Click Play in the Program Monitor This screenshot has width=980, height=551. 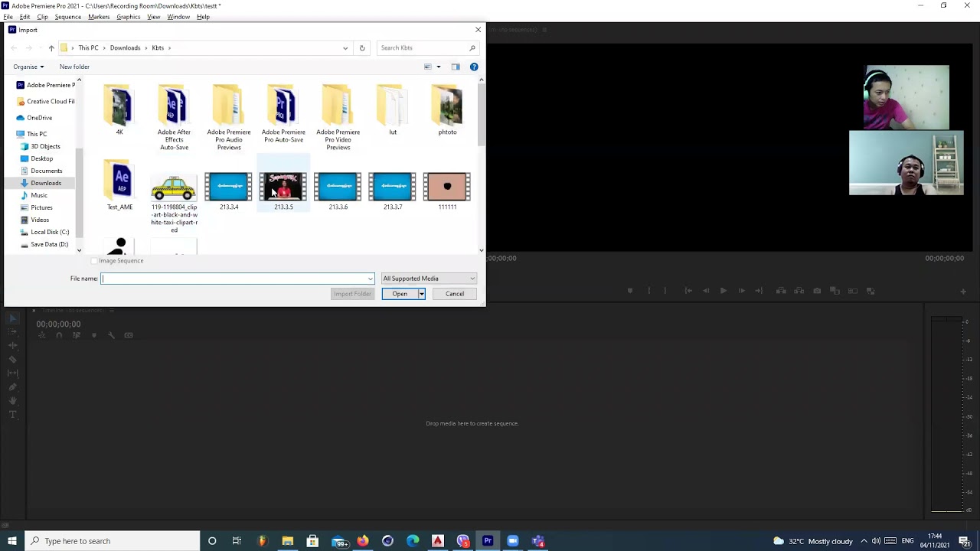click(723, 291)
